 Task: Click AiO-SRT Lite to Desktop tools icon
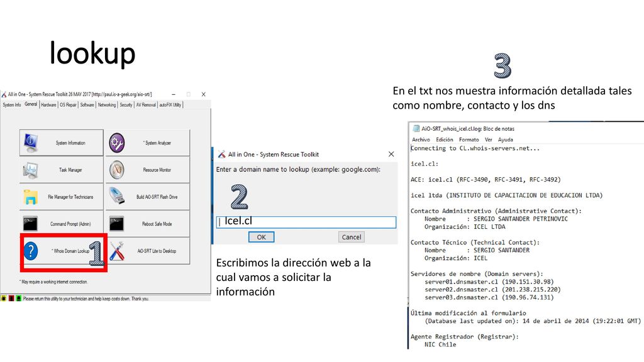[117, 251]
